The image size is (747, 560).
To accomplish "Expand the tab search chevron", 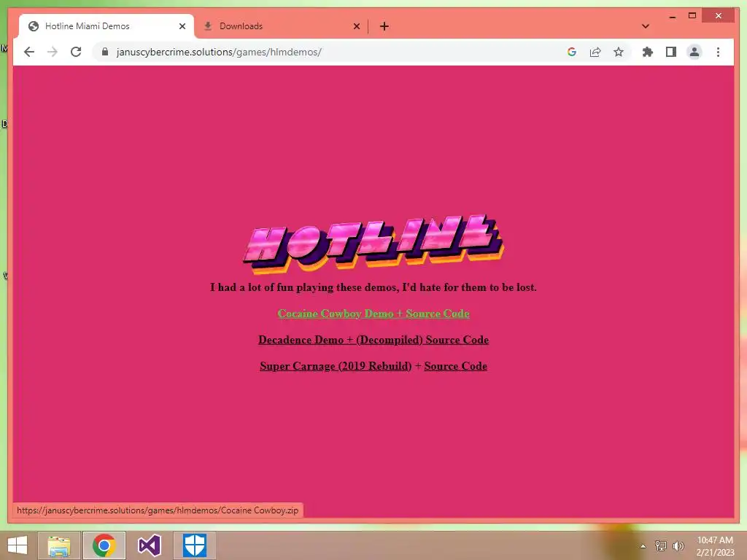I will pyautogui.click(x=646, y=26).
